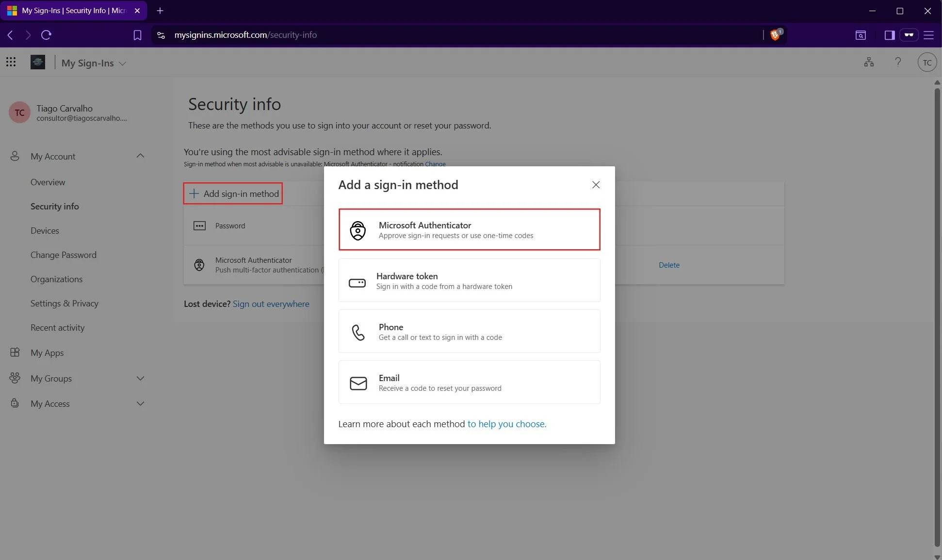Click the browser back arrow
This screenshot has height=560, width=942.
[x=10, y=35]
